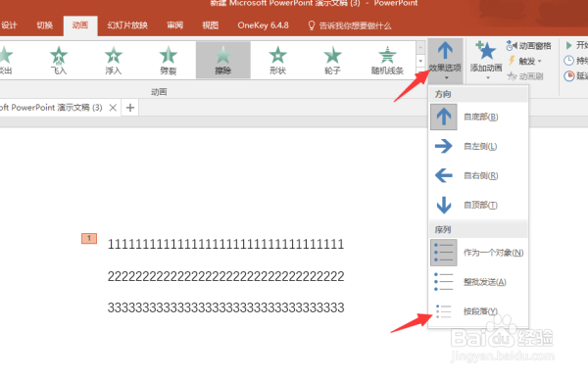Open the 动画窗格 animation pane
The width and height of the screenshot is (588, 377).
pyautogui.click(x=529, y=46)
